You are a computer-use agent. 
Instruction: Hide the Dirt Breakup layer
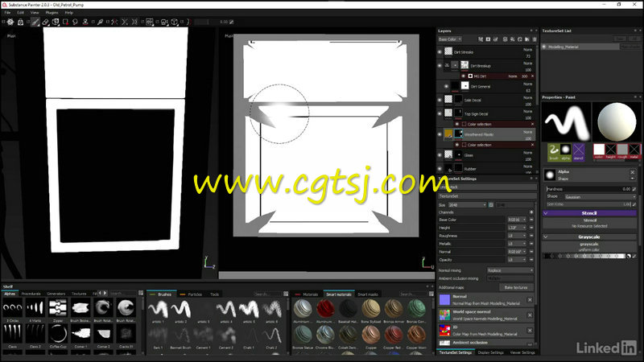[440, 66]
